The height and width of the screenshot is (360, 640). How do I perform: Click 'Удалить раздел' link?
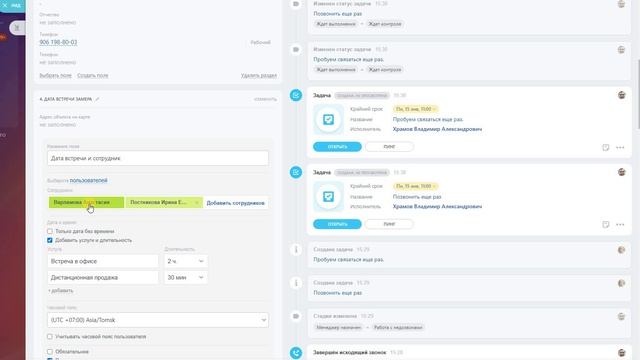[259, 76]
